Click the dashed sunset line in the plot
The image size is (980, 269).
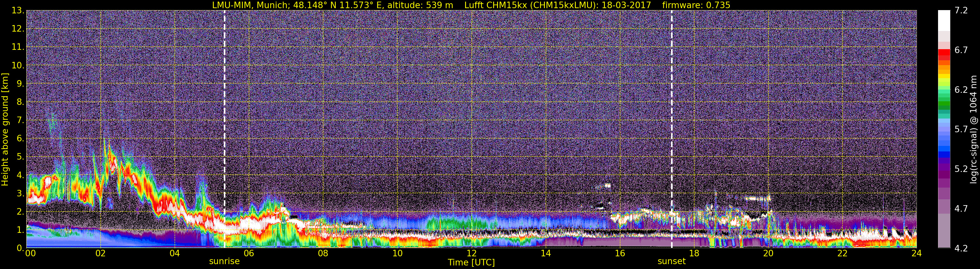671,129
